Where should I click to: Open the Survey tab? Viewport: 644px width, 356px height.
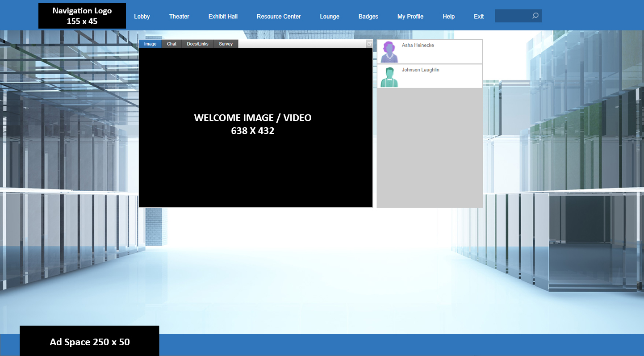click(x=226, y=44)
